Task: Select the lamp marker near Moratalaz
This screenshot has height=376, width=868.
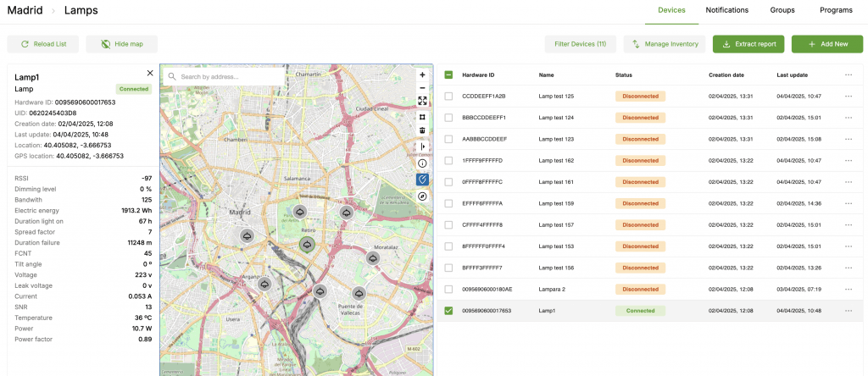Action: (x=373, y=258)
